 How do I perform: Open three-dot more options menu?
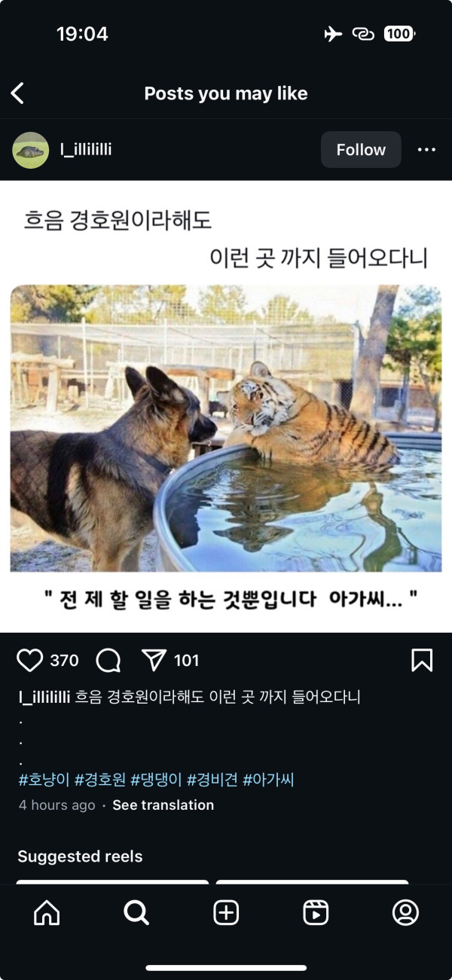coord(426,150)
